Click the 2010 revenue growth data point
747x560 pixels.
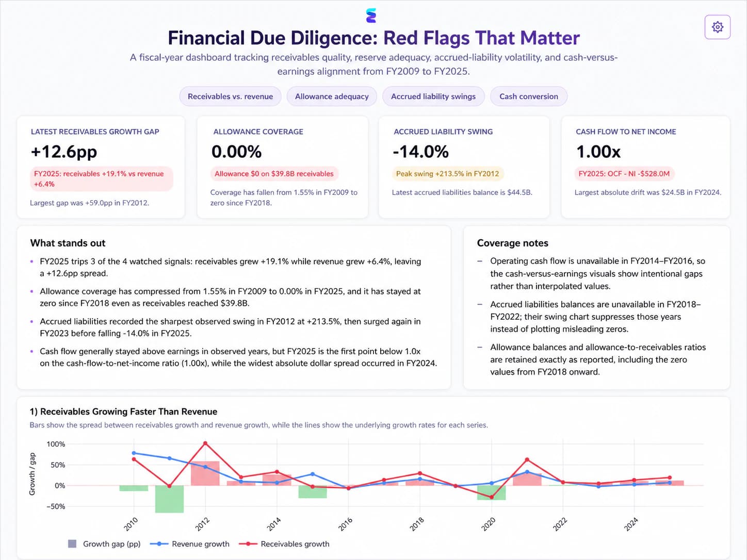(x=134, y=453)
